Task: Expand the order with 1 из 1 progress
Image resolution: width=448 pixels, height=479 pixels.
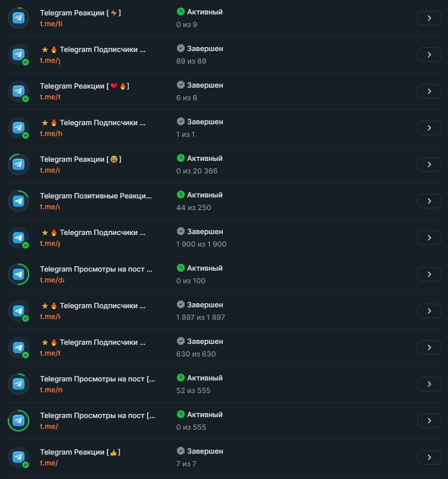Action: click(x=429, y=128)
